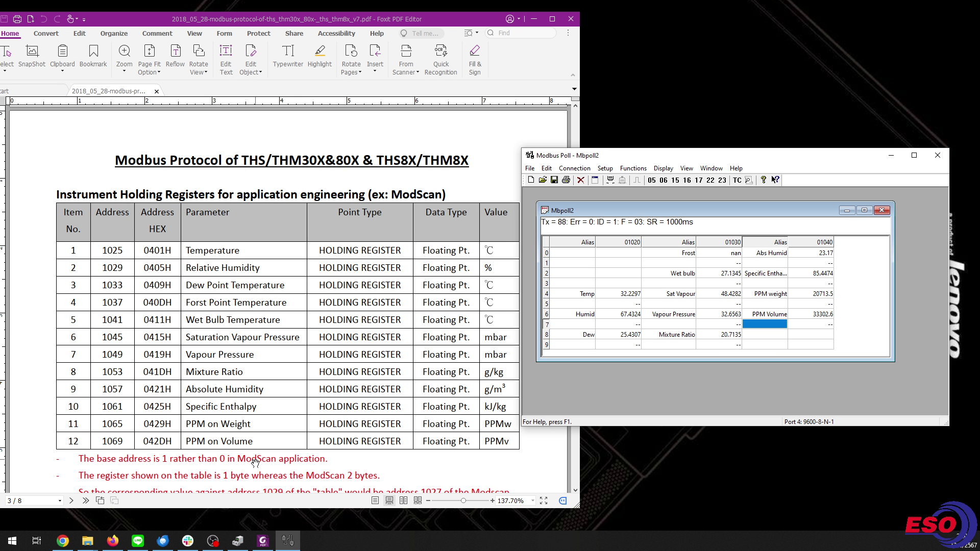
Task: Click the Connect icon in Modbus Poll toolbar
Action: pyautogui.click(x=610, y=180)
